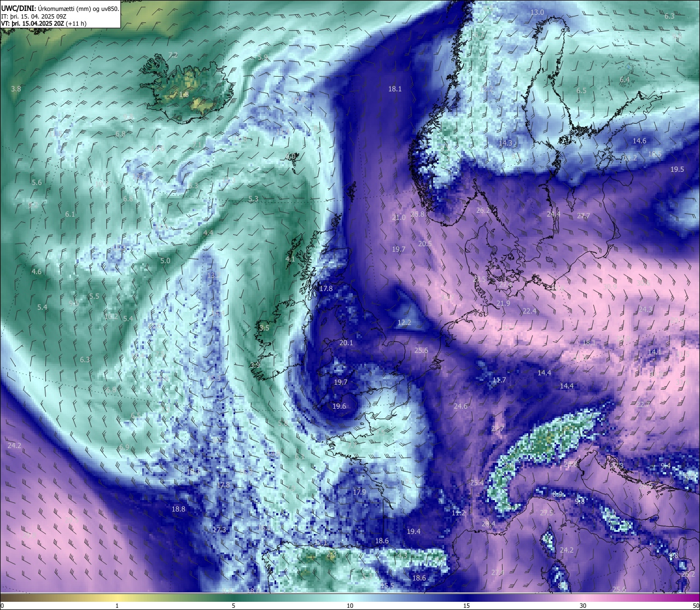The height and width of the screenshot is (610, 700).
Task: Select the '17.9' value over France
Action: click(x=359, y=492)
